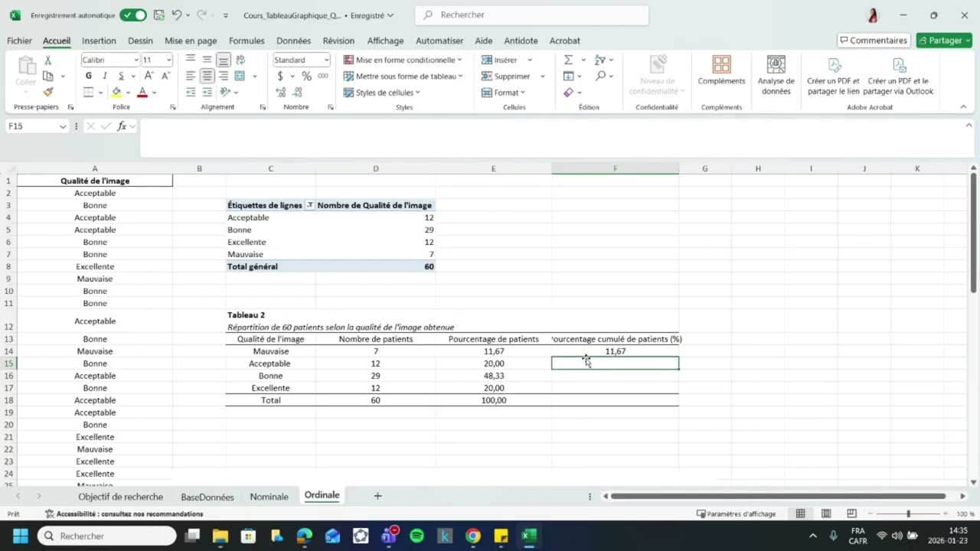
Task: Decrease font size icon
Action: [x=165, y=76]
